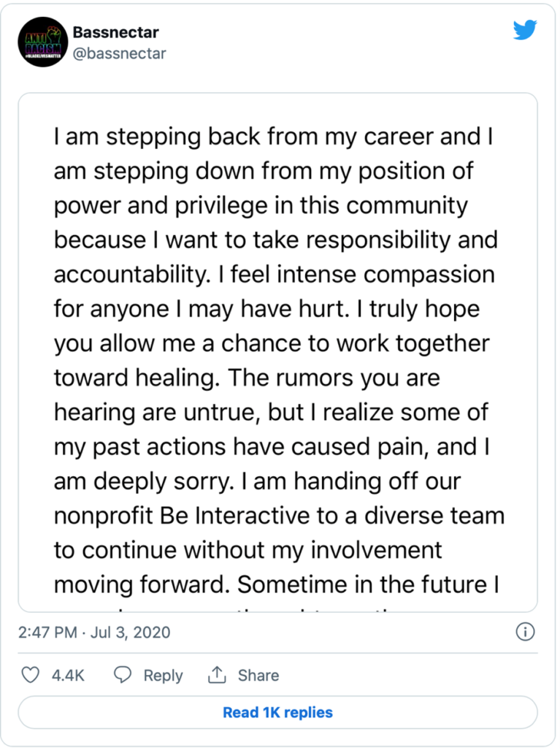
Task: Open the @bassnectar handle link
Action: [x=119, y=53]
